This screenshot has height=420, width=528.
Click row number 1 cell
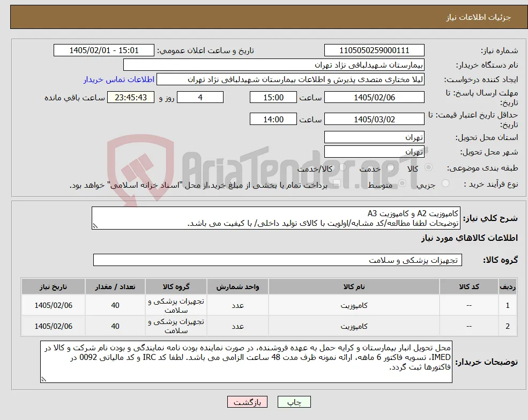(x=508, y=305)
